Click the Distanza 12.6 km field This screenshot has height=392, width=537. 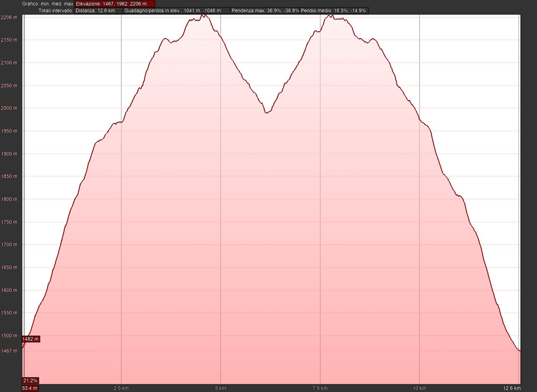click(x=98, y=11)
